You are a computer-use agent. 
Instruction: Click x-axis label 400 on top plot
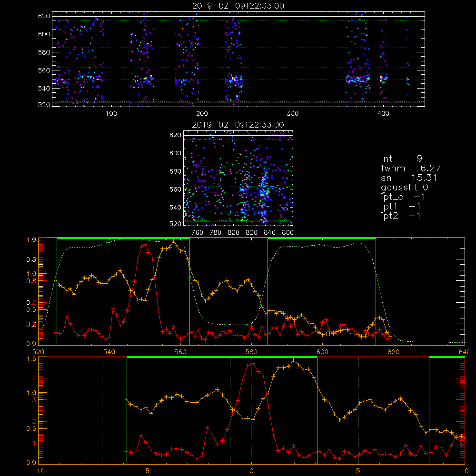[x=383, y=114]
